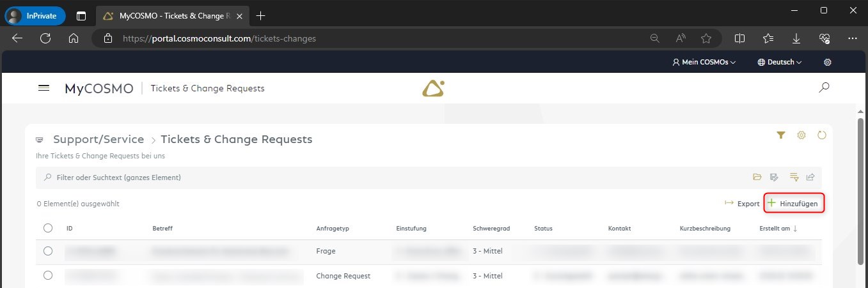The width and height of the screenshot is (868, 288).
Task: Open table settings gear icon
Action: point(801,135)
